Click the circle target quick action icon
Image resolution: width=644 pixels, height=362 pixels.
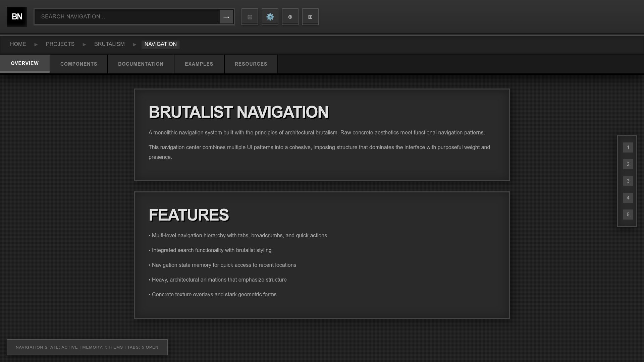[x=290, y=17]
